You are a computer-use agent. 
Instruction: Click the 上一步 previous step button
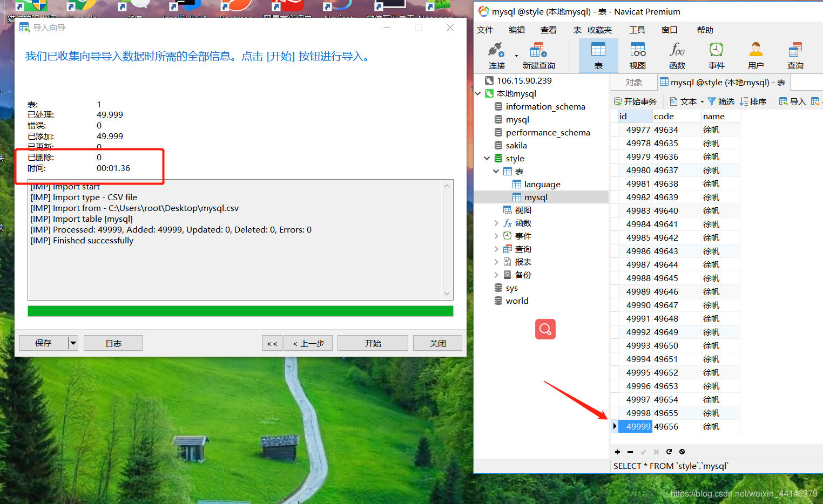(308, 343)
